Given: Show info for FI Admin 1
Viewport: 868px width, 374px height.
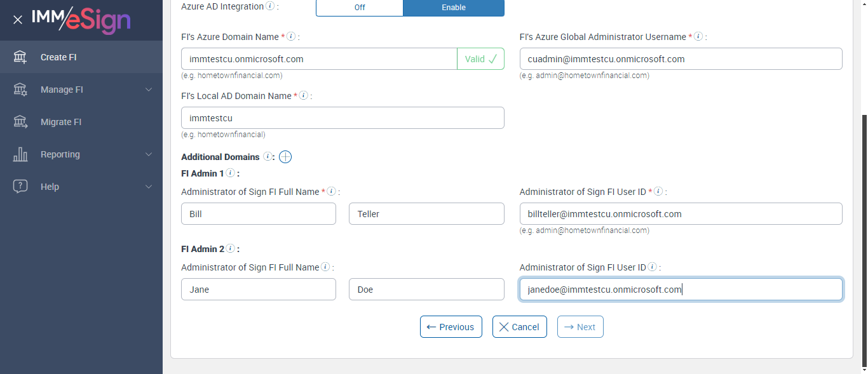Looking at the screenshot, I should click(230, 173).
